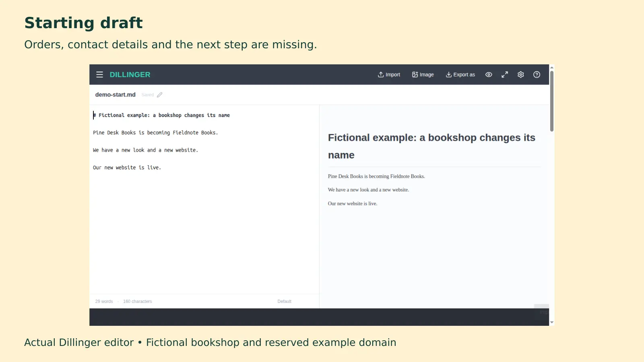Open settings via the gear icon
Screen dimensions: 644x362
[521, 74]
